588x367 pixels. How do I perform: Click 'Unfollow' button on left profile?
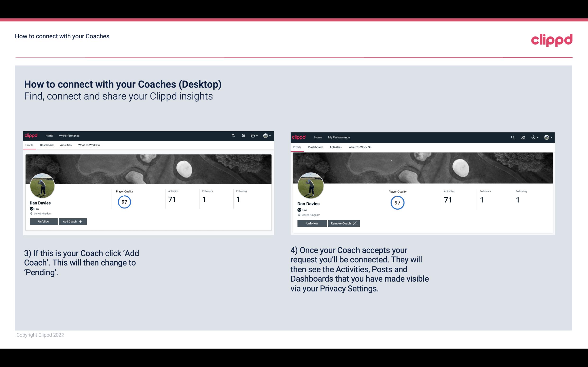[44, 221]
